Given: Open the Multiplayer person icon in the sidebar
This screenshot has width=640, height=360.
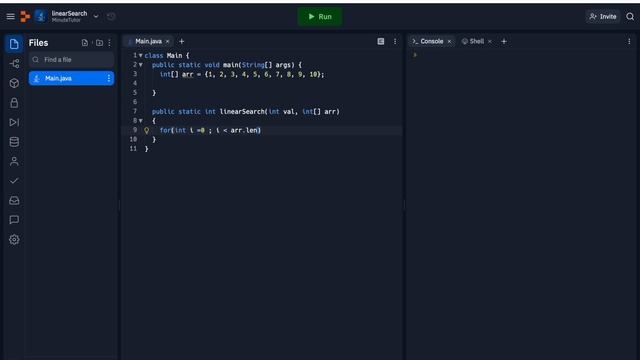Looking at the screenshot, I should click(x=14, y=162).
